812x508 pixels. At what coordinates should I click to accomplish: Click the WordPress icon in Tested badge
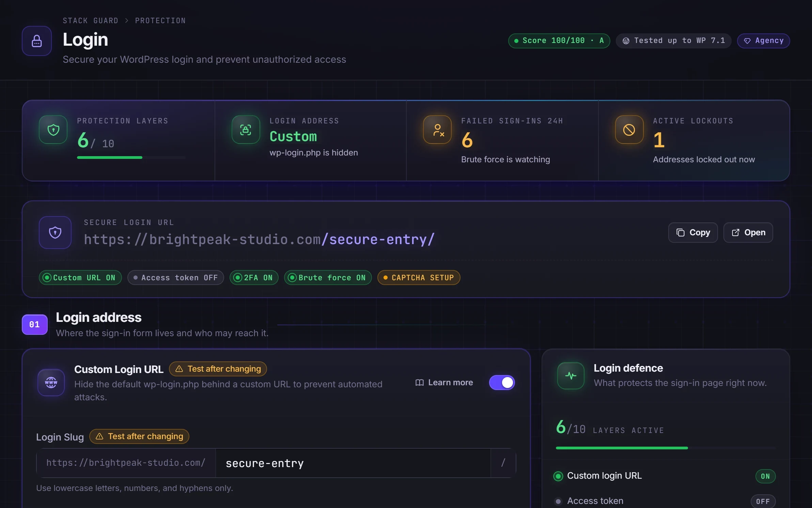pos(626,41)
